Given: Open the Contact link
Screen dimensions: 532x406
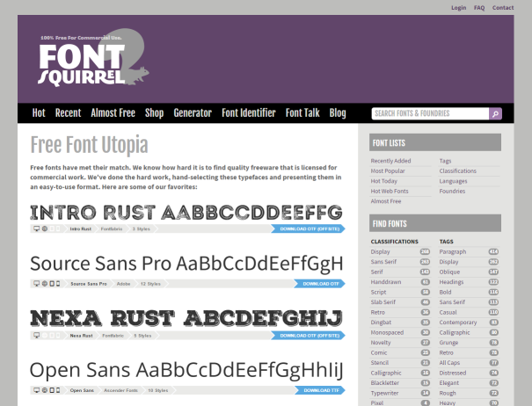Looking at the screenshot, I should click(x=503, y=7).
